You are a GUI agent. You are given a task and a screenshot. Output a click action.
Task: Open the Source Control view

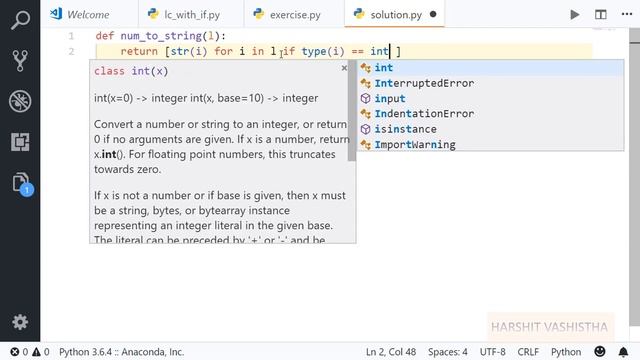(20, 60)
